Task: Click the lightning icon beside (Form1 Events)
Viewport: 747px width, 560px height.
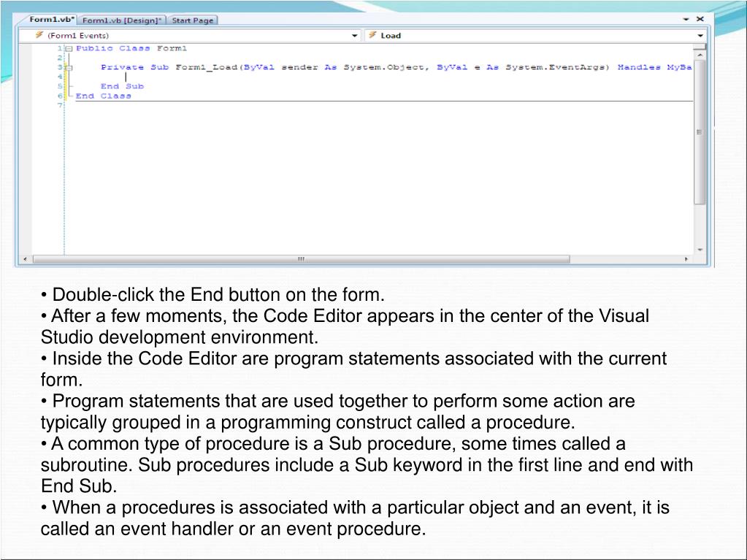Action: click(39, 35)
